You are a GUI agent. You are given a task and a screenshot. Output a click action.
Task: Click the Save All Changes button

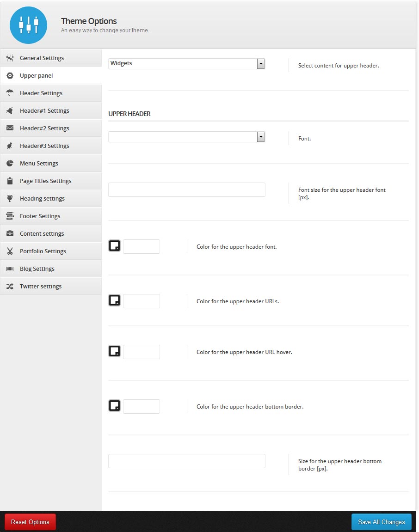click(382, 522)
